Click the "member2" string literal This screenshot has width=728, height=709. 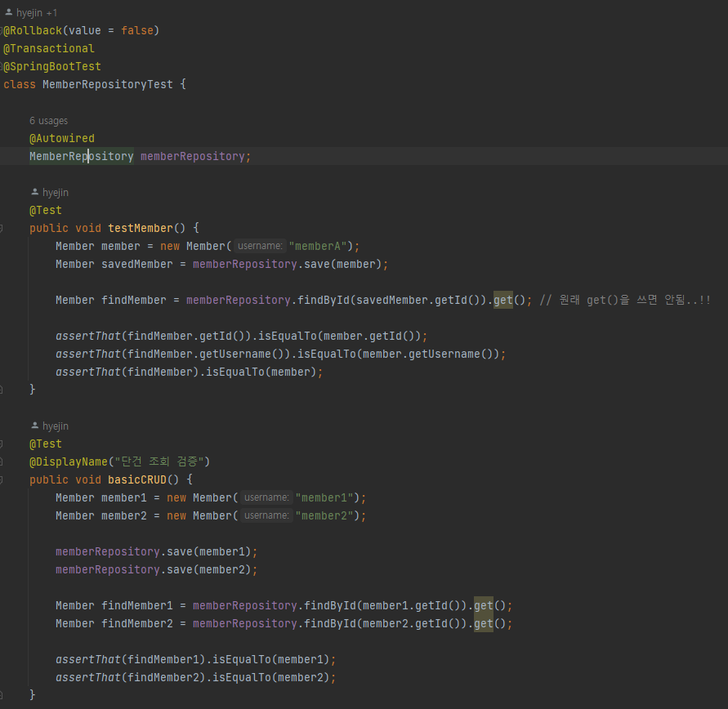point(324,516)
